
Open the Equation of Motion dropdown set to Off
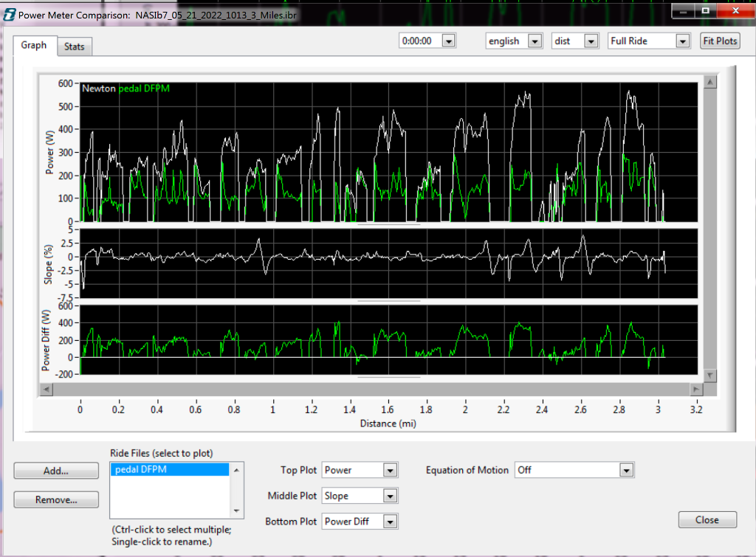pyautogui.click(x=626, y=469)
